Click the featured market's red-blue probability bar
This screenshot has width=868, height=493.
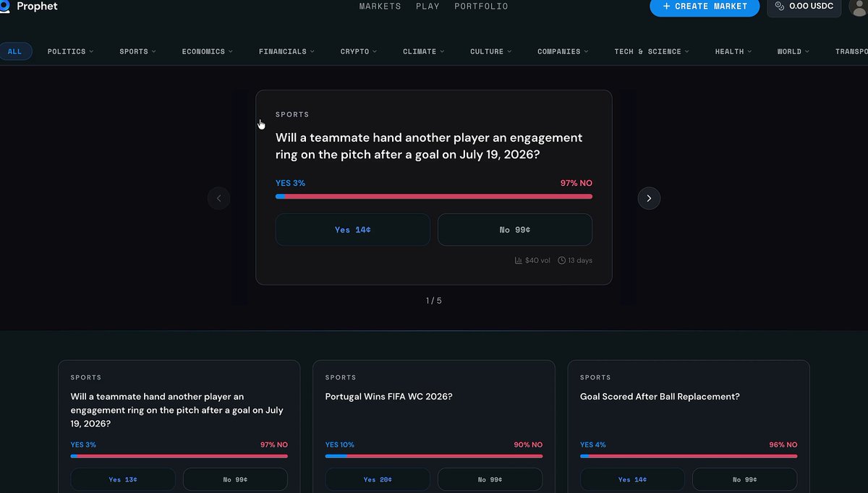pos(434,196)
